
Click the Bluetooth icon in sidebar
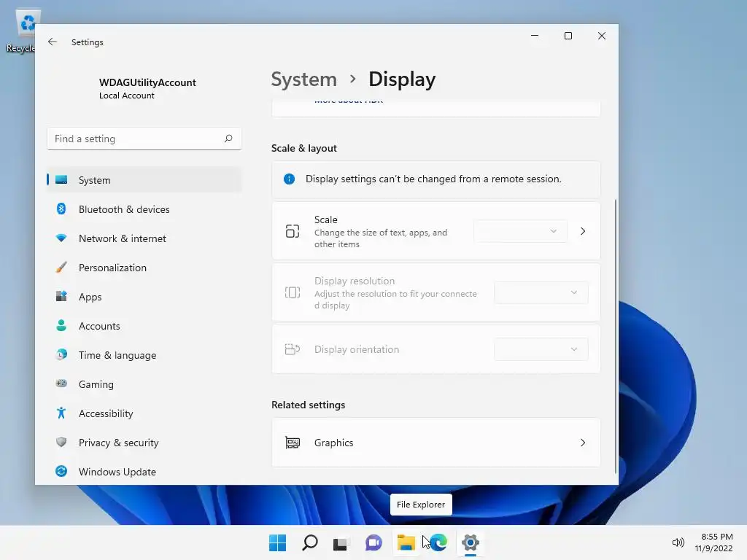(61, 209)
